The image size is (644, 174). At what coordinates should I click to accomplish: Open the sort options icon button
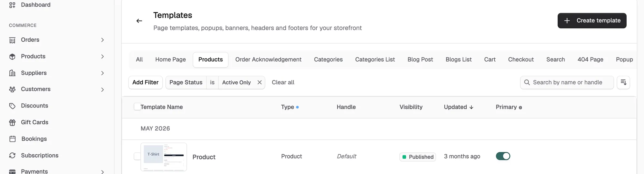[623, 82]
